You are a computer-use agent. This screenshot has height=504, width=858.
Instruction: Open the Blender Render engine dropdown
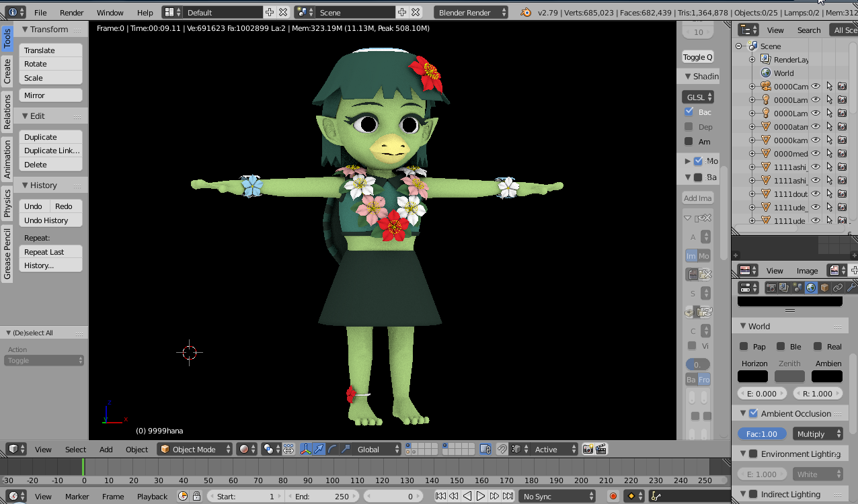[x=472, y=12]
